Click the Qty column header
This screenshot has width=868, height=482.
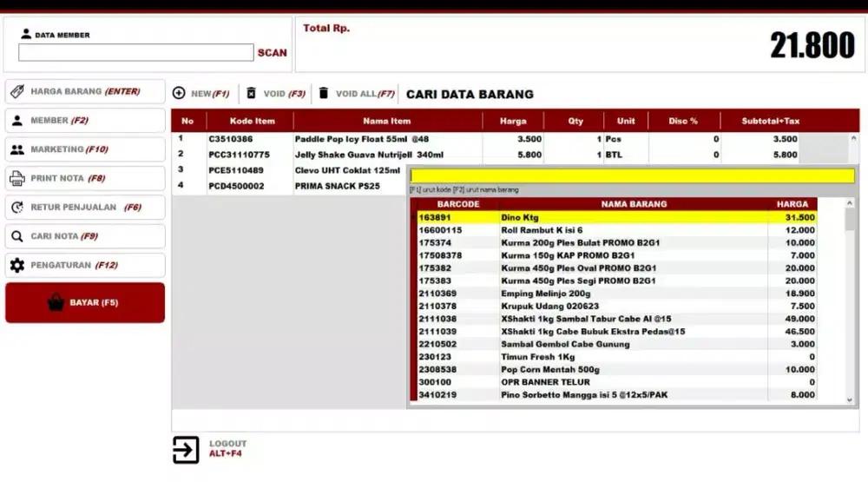point(575,121)
